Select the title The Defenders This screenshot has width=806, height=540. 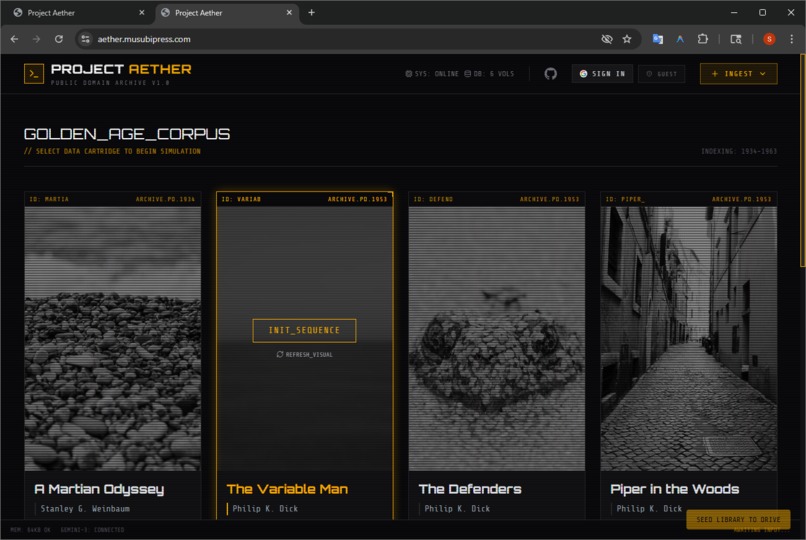(x=470, y=489)
